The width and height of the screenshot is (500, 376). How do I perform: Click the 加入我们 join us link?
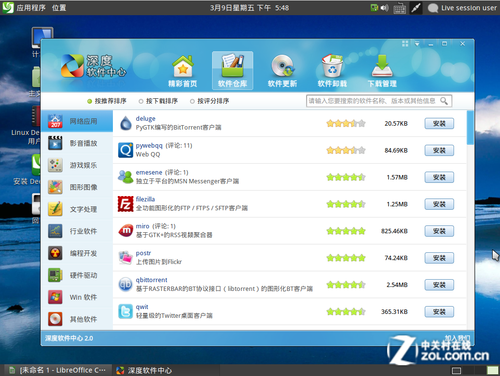coord(457,338)
